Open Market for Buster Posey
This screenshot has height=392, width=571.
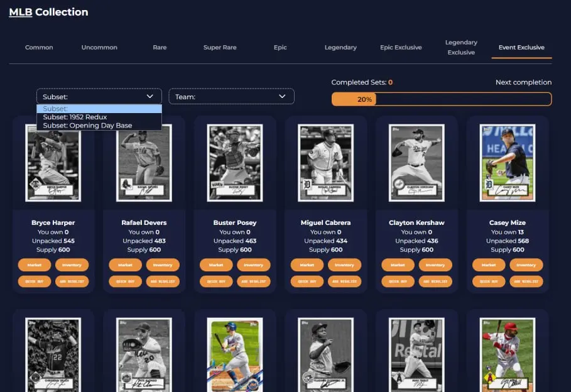point(216,265)
